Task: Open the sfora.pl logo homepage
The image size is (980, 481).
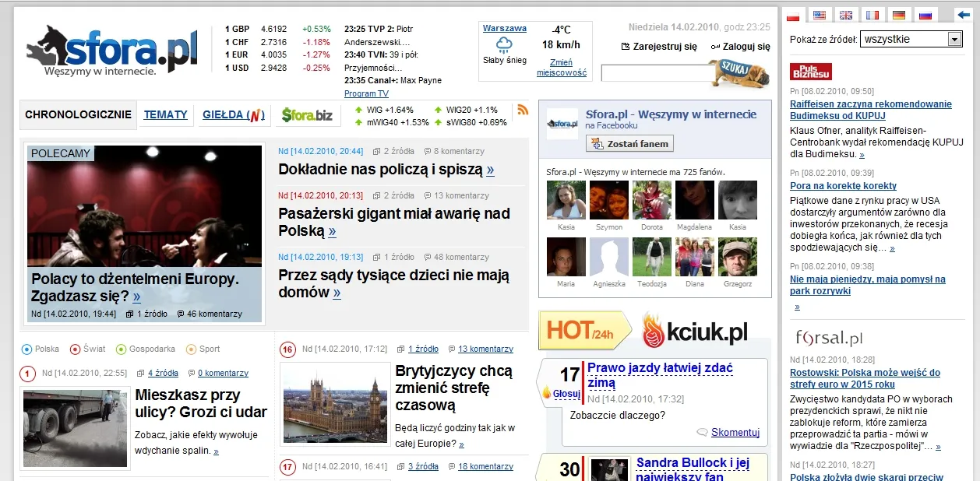Action: tap(111, 50)
